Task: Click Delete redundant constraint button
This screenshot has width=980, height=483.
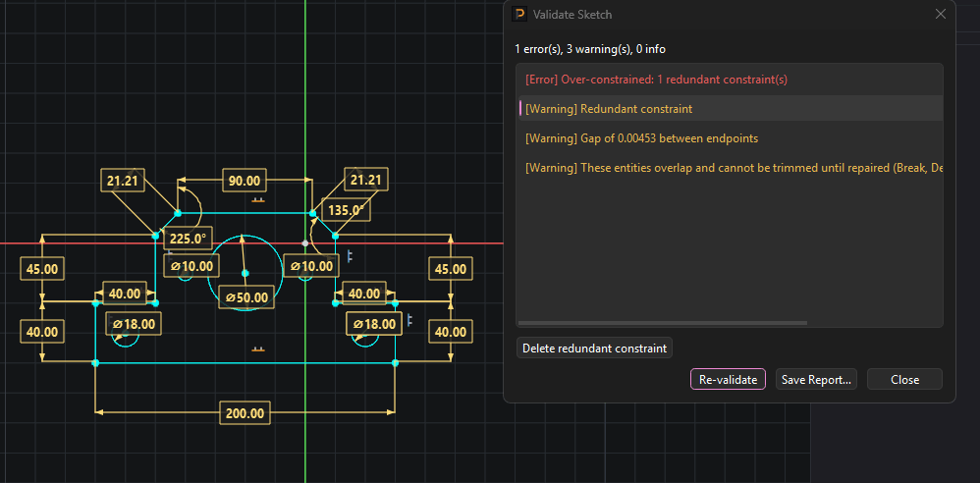Action: (594, 349)
